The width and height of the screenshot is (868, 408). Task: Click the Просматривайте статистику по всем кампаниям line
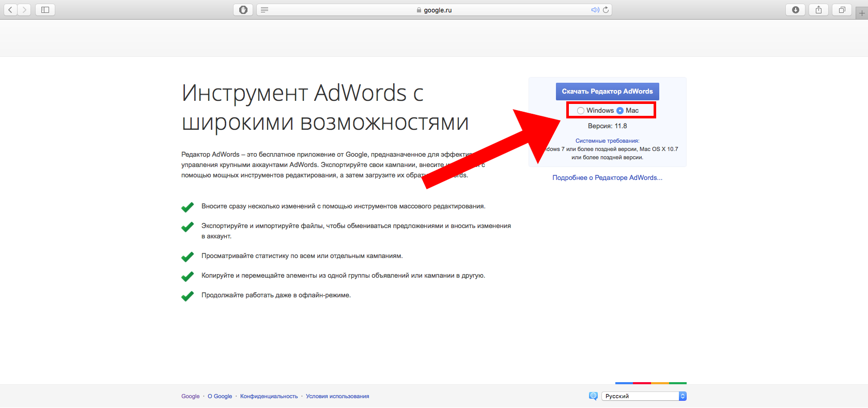point(302,256)
